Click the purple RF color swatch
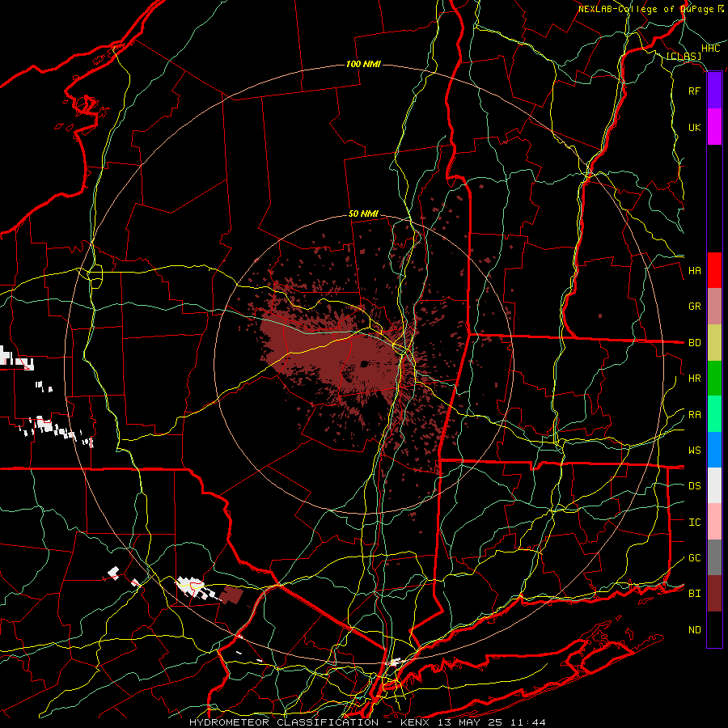This screenshot has width=728, height=728. pyautogui.click(x=714, y=91)
